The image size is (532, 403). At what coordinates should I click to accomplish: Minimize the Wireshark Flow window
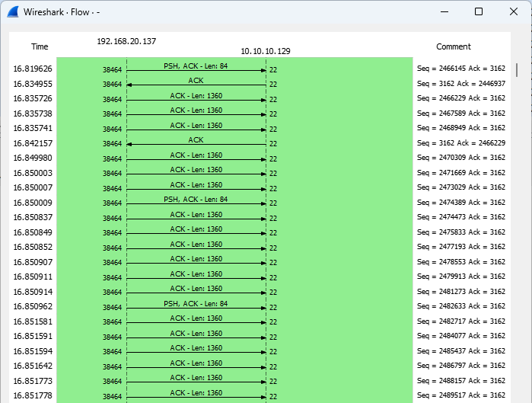coord(444,12)
